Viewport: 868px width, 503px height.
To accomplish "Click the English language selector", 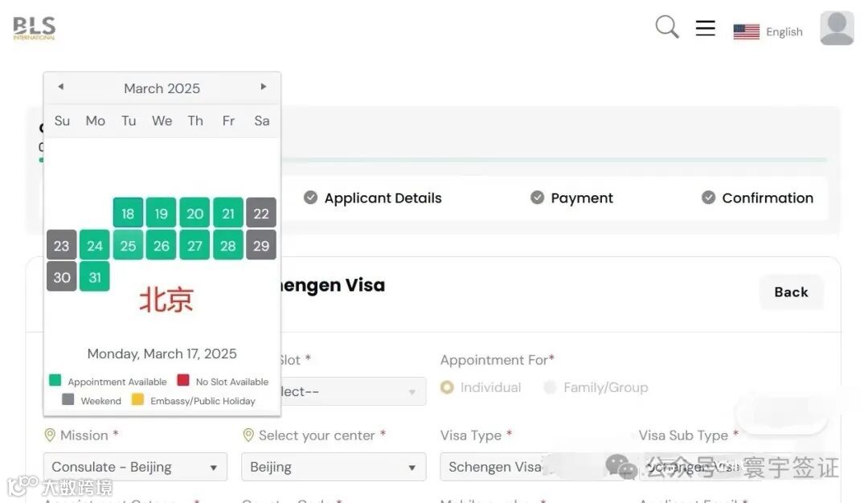I will tap(784, 31).
